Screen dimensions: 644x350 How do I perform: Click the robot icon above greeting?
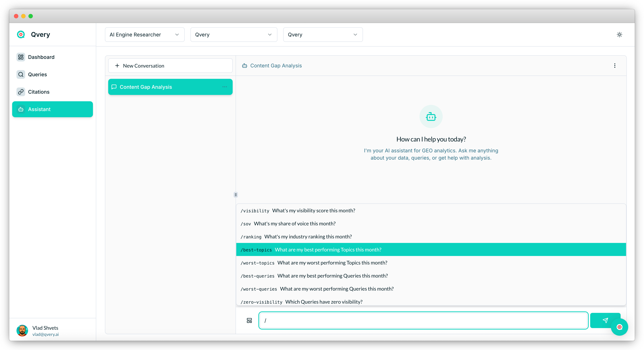click(431, 116)
